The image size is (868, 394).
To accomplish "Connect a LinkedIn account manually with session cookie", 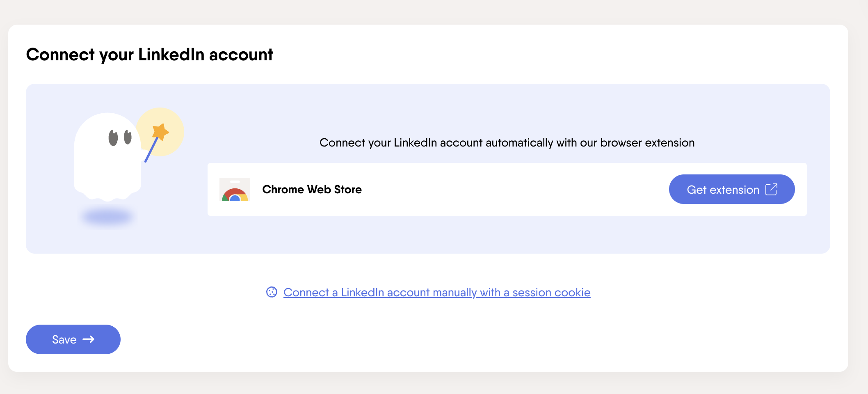I will [x=436, y=293].
